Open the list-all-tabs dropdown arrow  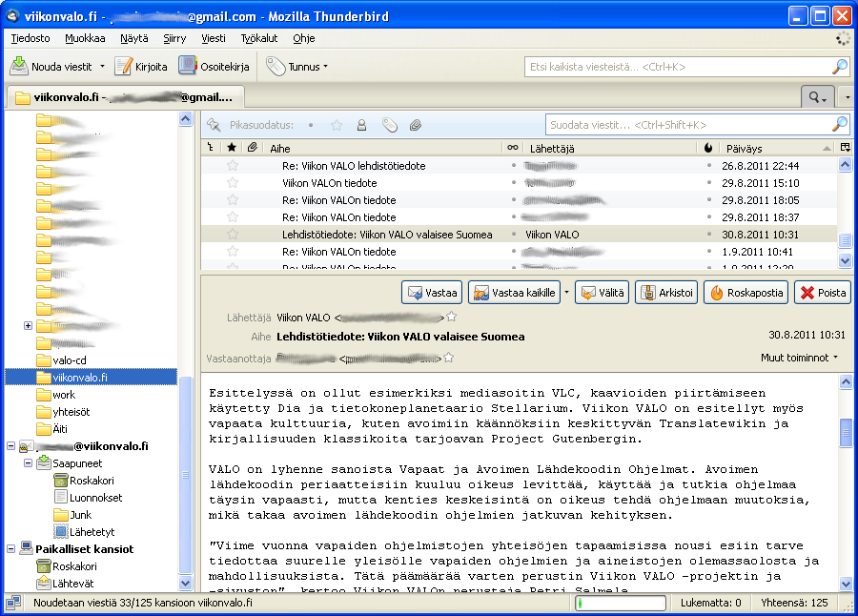pos(848,97)
